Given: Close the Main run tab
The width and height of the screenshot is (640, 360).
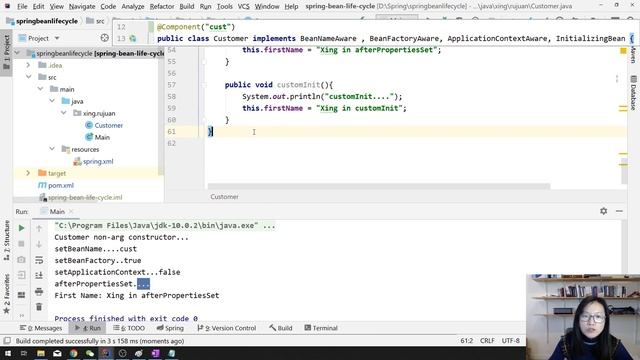Looking at the screenshot, I should point(71,211).
